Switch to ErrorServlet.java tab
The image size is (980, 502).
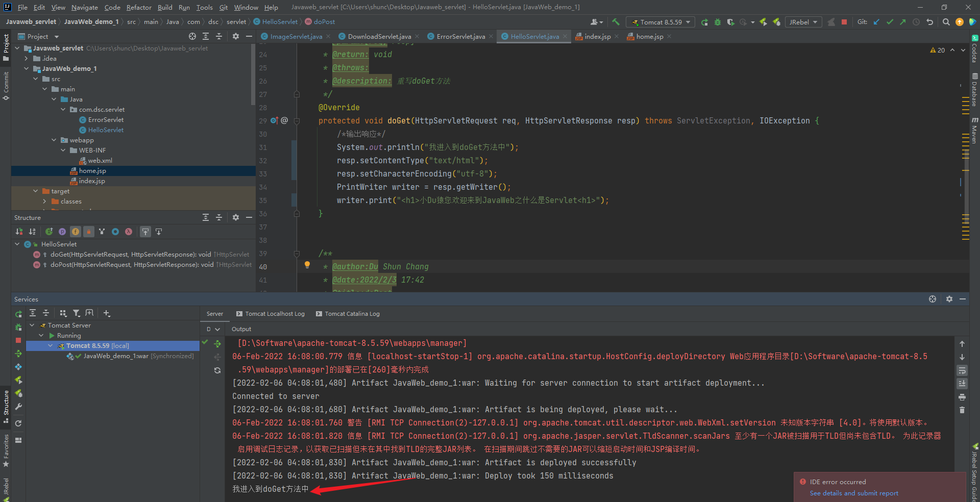(460, 36)
